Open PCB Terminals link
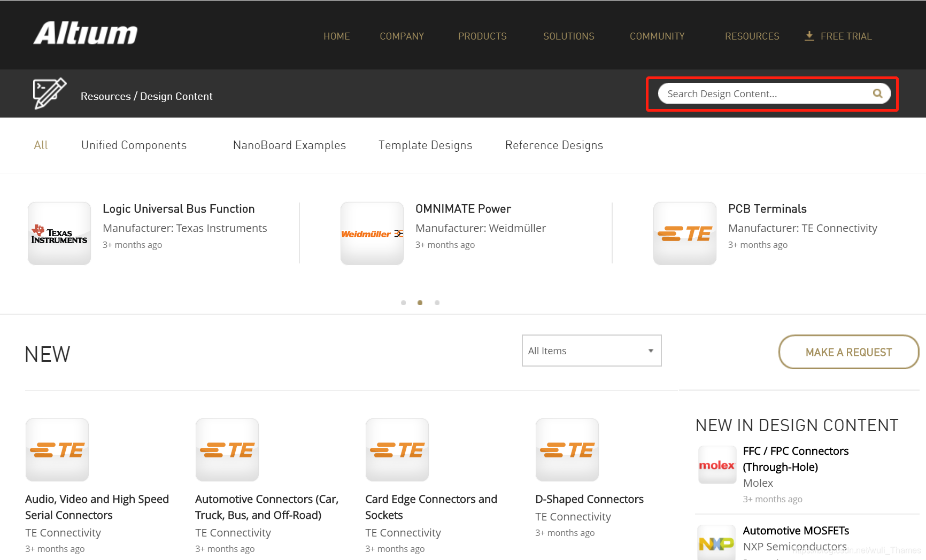926x560 pixels. tap(767, 209)
